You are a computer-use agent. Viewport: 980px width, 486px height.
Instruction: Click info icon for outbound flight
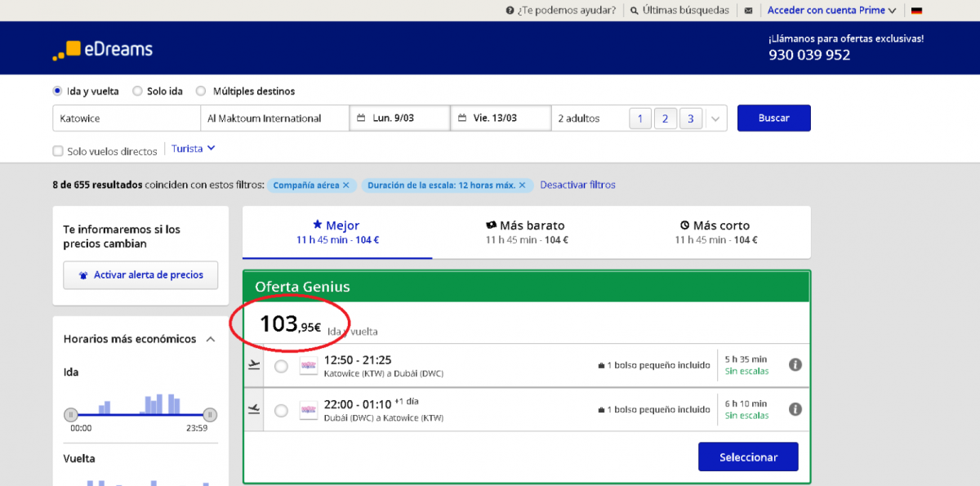point(795,365)
